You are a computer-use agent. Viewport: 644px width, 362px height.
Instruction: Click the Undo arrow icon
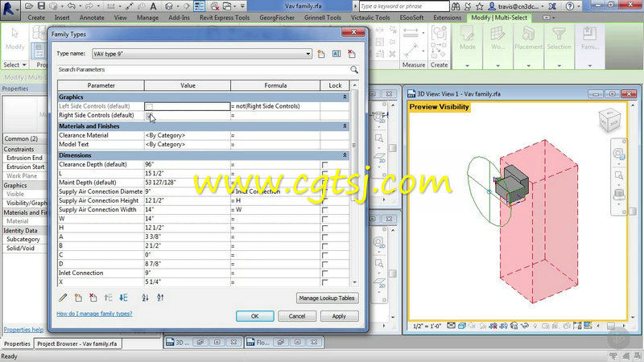(x=71, y=6)
